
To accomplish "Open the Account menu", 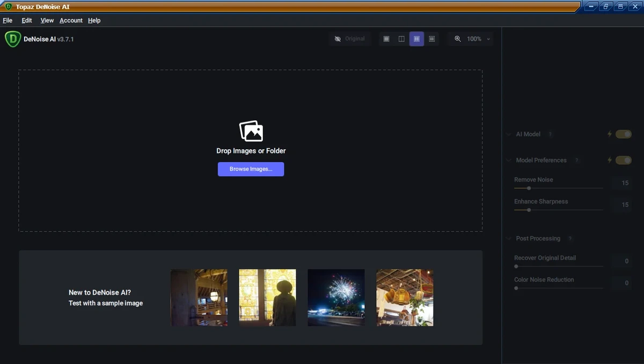I will (71, 20).
